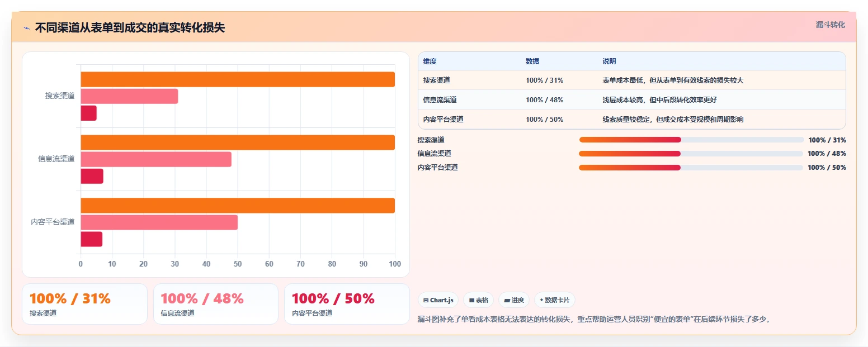
Task: Click the 数据 column header
Action: tap(532, 61)
